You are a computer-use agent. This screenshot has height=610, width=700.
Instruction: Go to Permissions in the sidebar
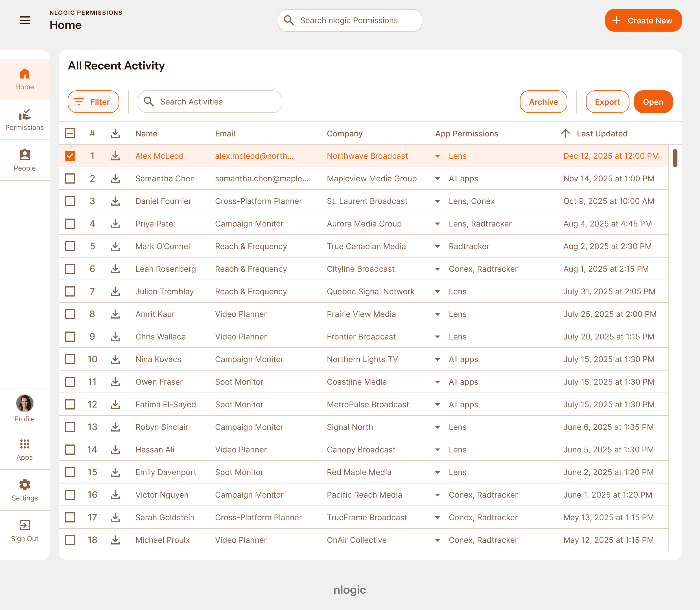click(25, 120)
